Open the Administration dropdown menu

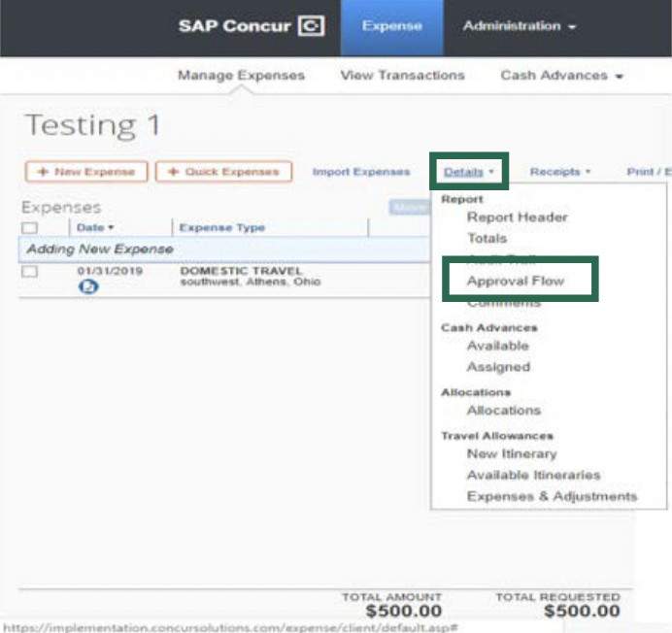coord(520,26)
